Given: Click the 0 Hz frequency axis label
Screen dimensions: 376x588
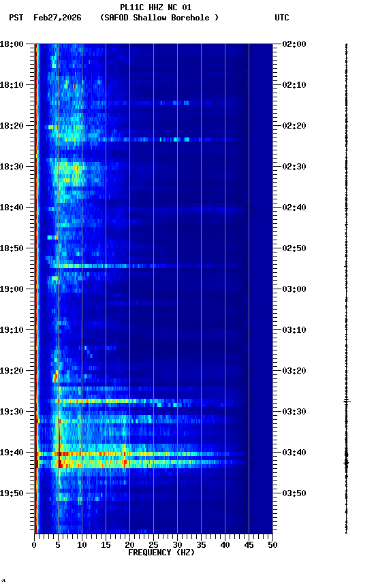Looking at the screenshot, I should (34, 545).
